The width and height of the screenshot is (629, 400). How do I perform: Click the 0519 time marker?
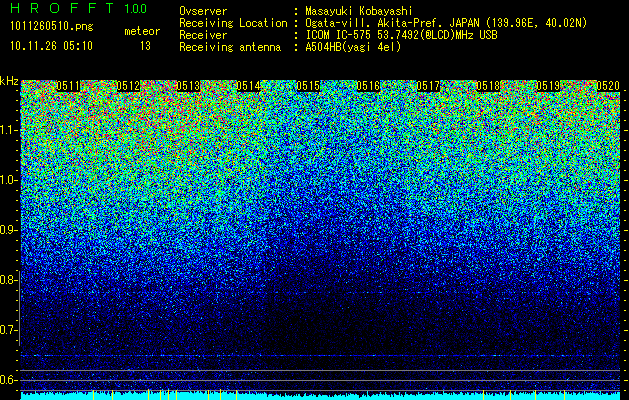pos(548,86)
